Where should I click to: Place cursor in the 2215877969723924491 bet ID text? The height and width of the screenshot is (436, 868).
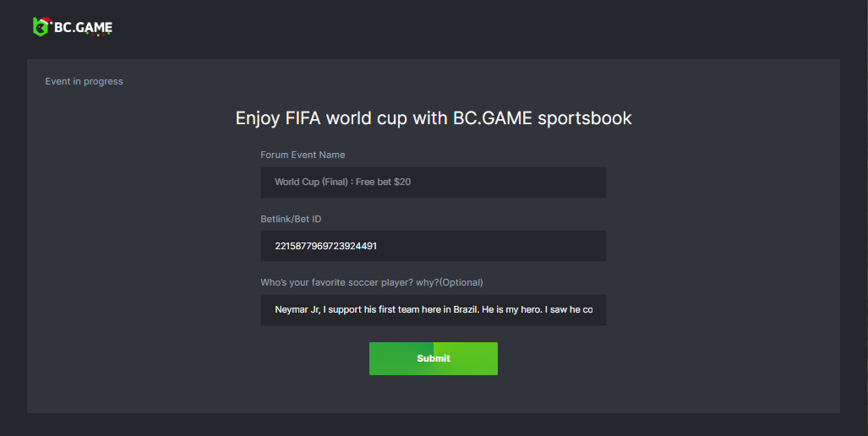coord(325,246)
